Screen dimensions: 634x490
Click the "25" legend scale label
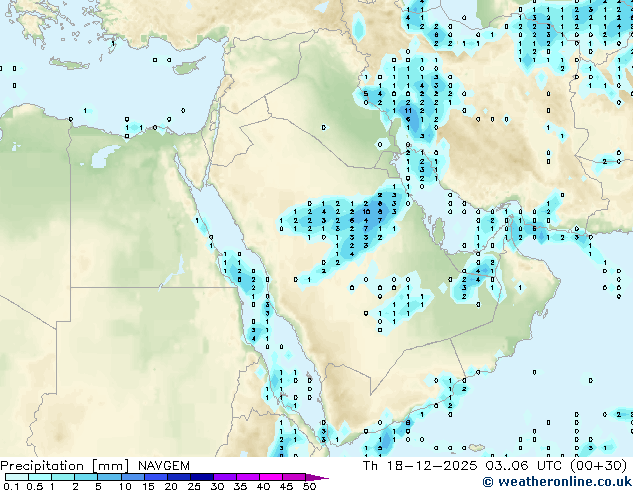(194, 486)
